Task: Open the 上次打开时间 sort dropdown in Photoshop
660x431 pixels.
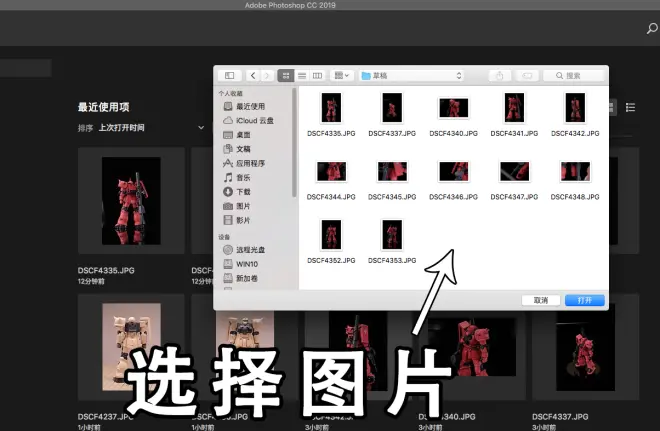Action: tap(152, 128)
